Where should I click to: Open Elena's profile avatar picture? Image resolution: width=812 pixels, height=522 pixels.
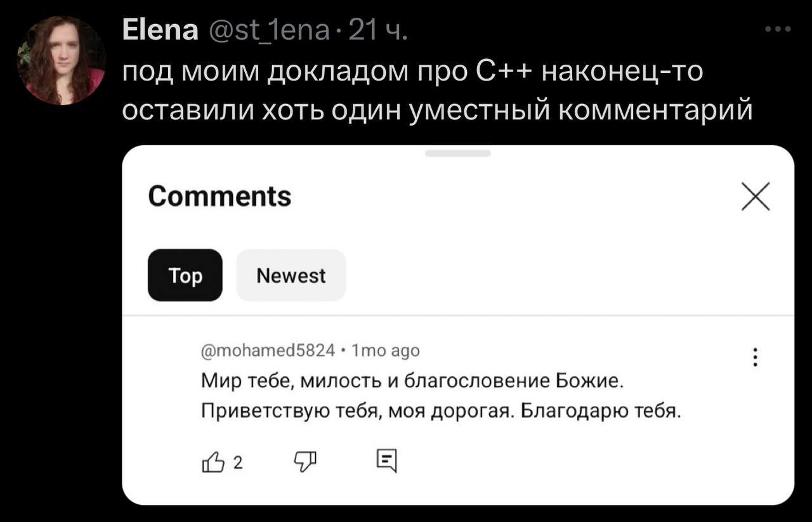61,60
